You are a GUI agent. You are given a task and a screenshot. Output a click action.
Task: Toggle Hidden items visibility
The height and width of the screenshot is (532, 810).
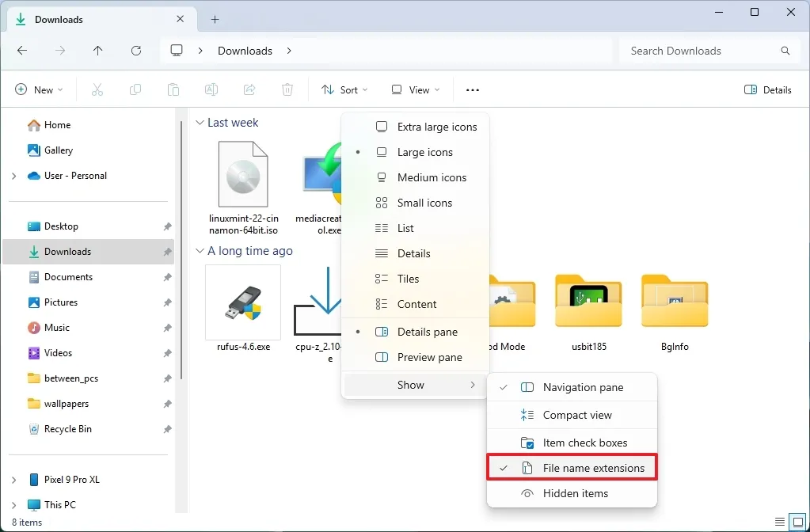pyautogui.click(x=572, y=492)
